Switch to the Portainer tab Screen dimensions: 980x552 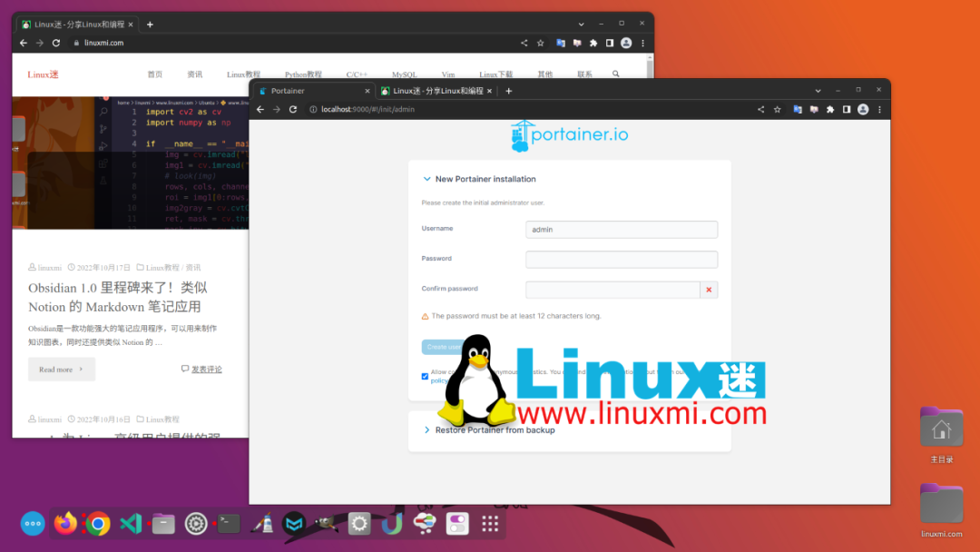point(312,91)
